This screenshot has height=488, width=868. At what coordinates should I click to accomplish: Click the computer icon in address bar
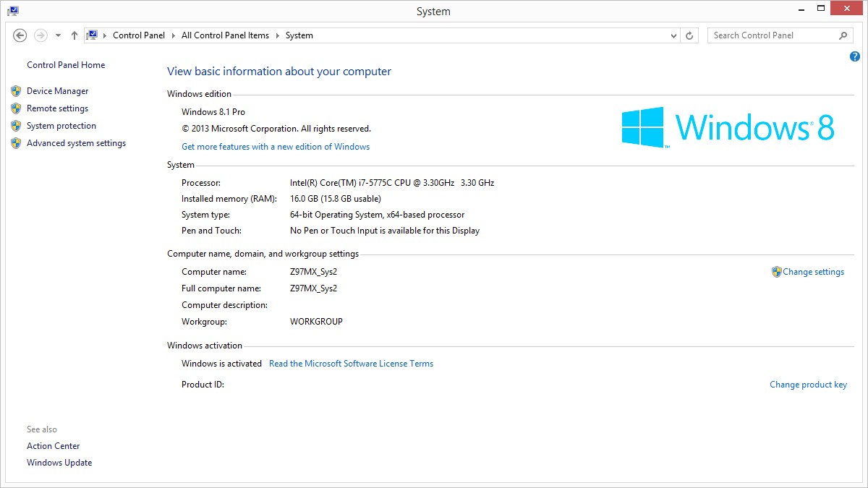[x=92, y=35]
